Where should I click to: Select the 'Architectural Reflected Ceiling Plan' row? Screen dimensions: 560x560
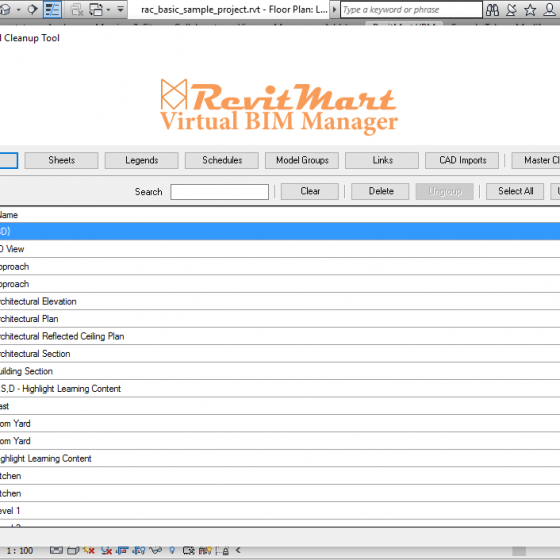click(x=280, y=336)
